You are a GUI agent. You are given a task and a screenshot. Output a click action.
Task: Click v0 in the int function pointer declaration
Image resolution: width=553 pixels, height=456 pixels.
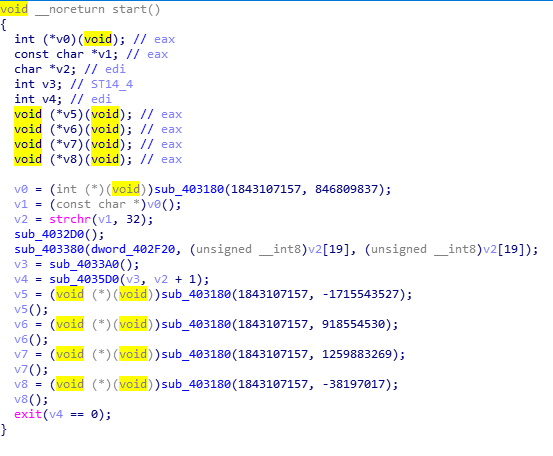click(63, 39)
